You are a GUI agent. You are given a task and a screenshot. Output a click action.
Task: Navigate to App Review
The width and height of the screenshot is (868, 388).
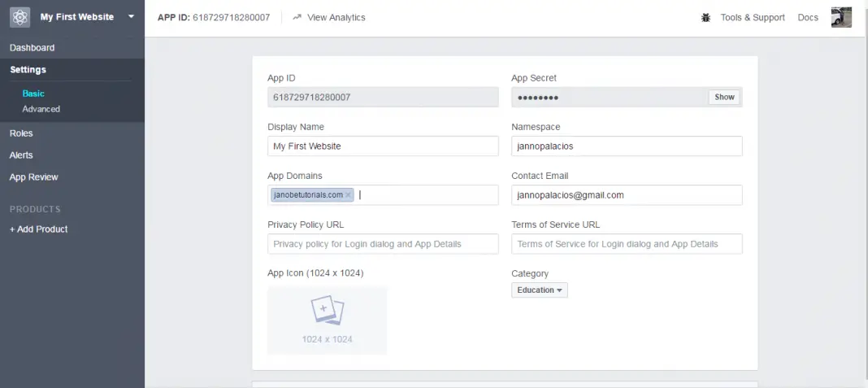pyautogui.click(x=34, y=177)
